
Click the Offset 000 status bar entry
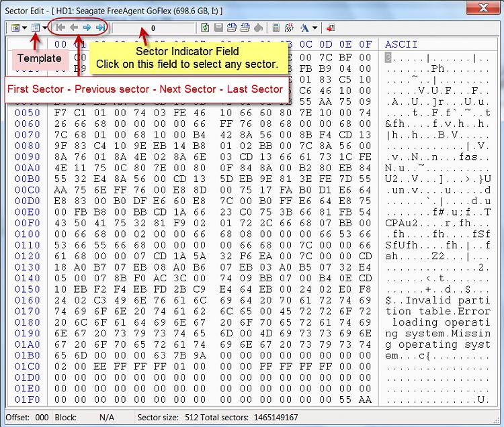coord(27,418)
